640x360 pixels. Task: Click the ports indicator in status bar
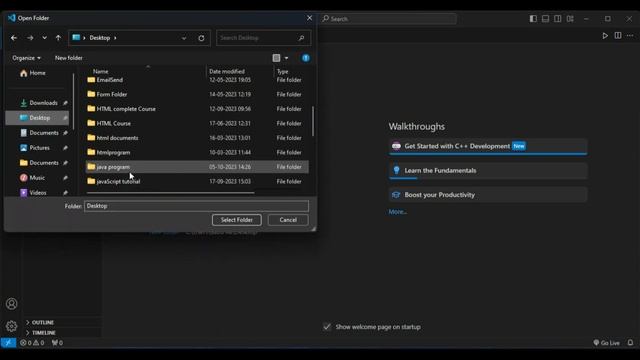57,343
